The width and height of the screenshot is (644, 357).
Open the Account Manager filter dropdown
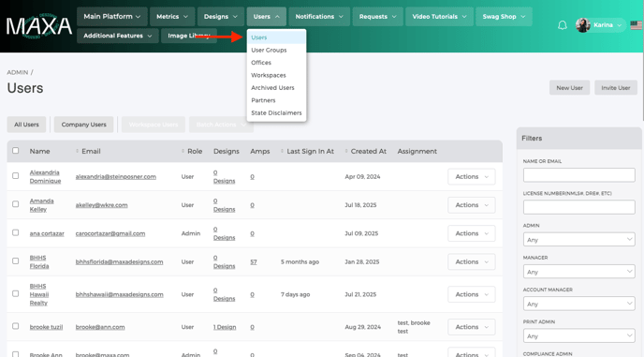tap(578, 304)
